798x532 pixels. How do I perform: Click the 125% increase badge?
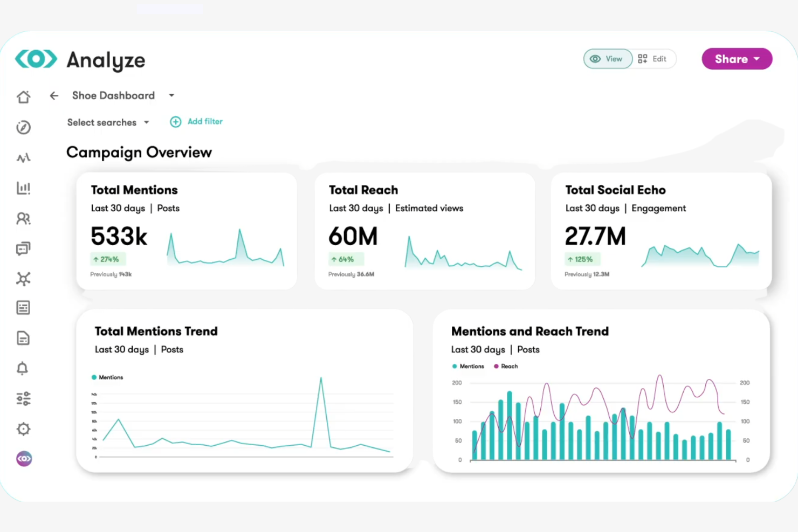tap(581, 259)
